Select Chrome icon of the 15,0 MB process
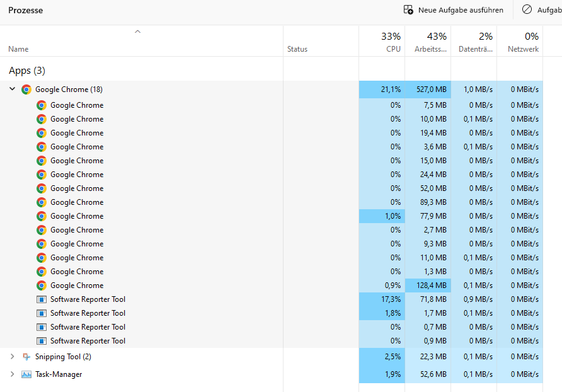Screen dimensions: 562x392 tap(42, 161)
